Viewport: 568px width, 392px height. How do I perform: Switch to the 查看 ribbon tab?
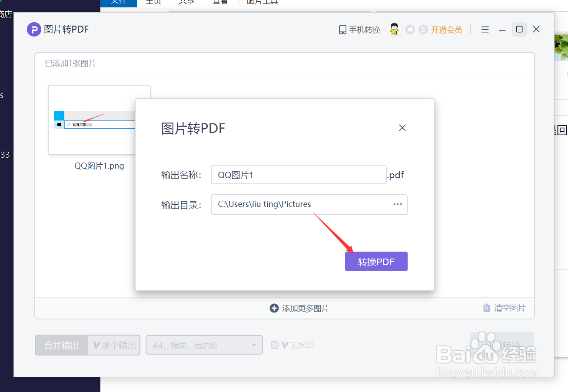220,3
